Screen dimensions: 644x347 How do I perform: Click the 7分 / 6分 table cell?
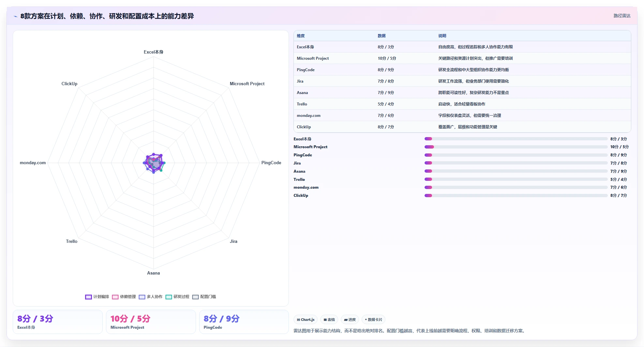(x=386, y=116)
